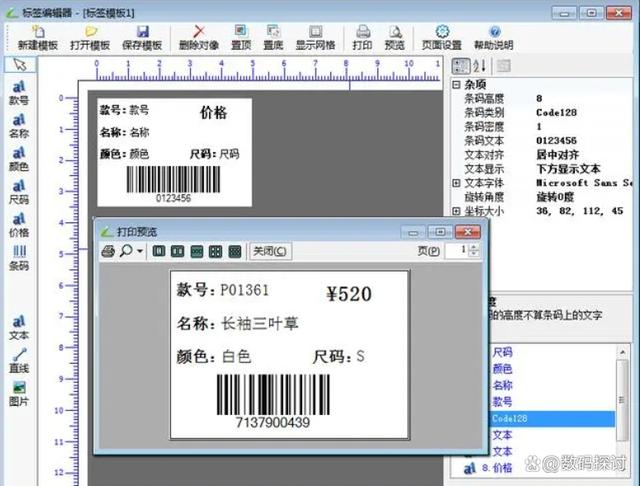Open print preview with 预览 icon
640x486 pixels.
point(395,38)
